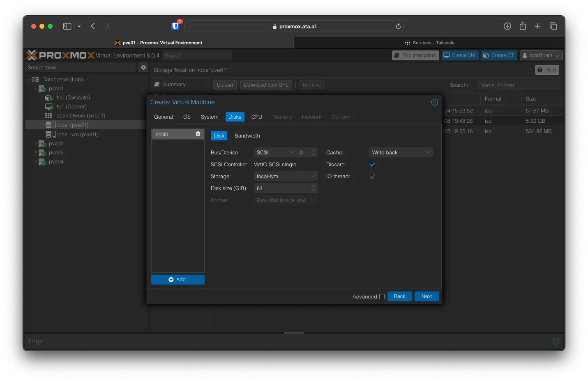The width and height of the screenshot is (588, 381).
Task: Sort by the Format column header
Action: click(x=501, y=99)
